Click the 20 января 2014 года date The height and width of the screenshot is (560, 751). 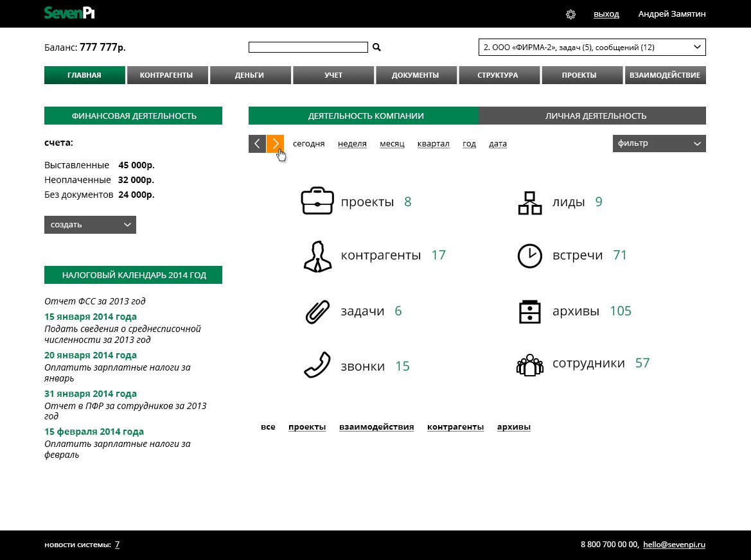91,355
